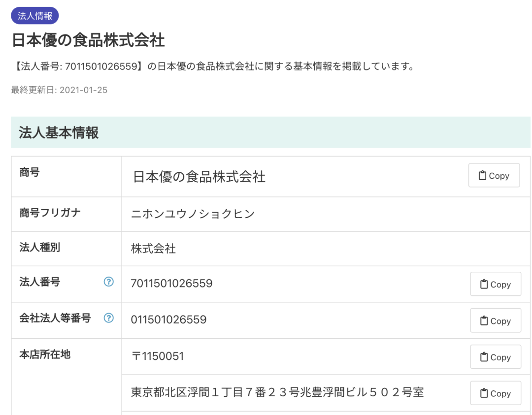Click the 法人種別 row label
532x415 pixels.
[x=40, y=247]
